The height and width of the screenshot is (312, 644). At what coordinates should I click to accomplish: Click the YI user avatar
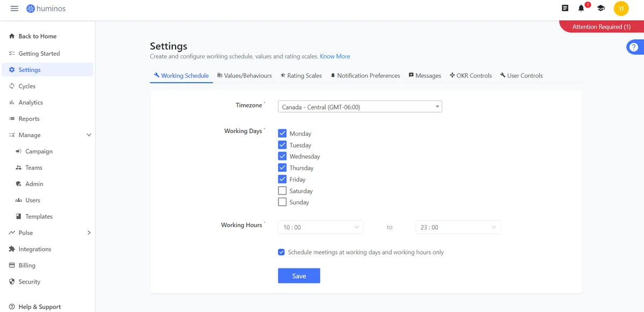(621, 9)
